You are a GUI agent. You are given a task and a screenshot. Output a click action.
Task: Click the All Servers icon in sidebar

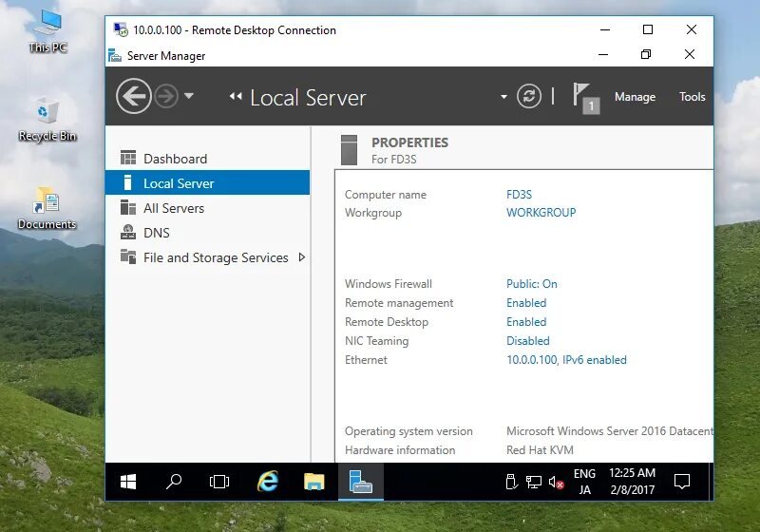tap(128, 207)
